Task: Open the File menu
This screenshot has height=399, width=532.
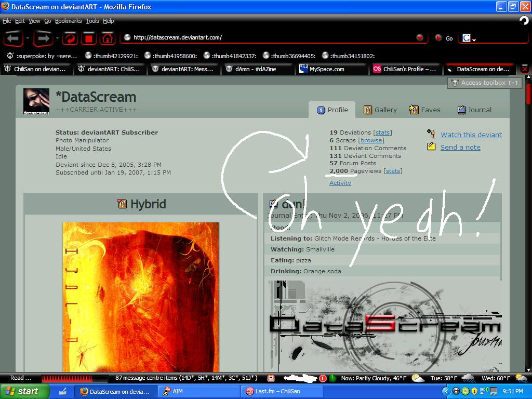Action: pos(7,21)
